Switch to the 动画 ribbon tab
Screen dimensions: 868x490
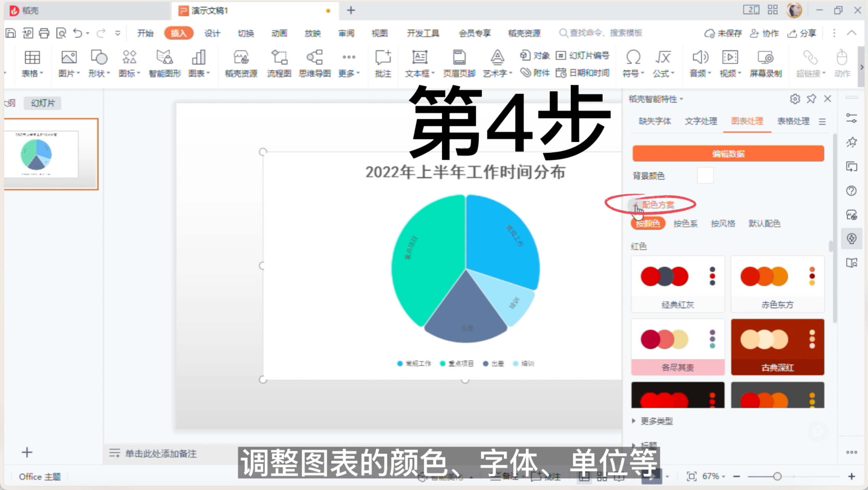tap(279, 33)
